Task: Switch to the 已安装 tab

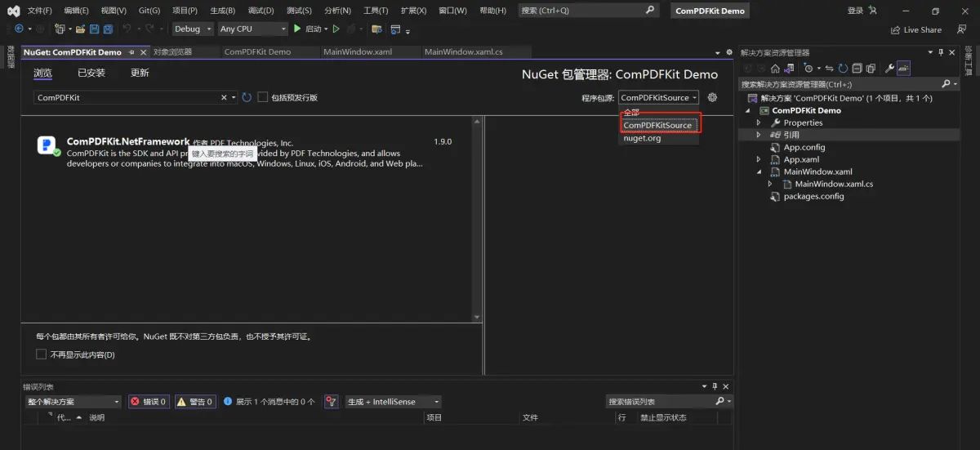Action: [91, 73]
